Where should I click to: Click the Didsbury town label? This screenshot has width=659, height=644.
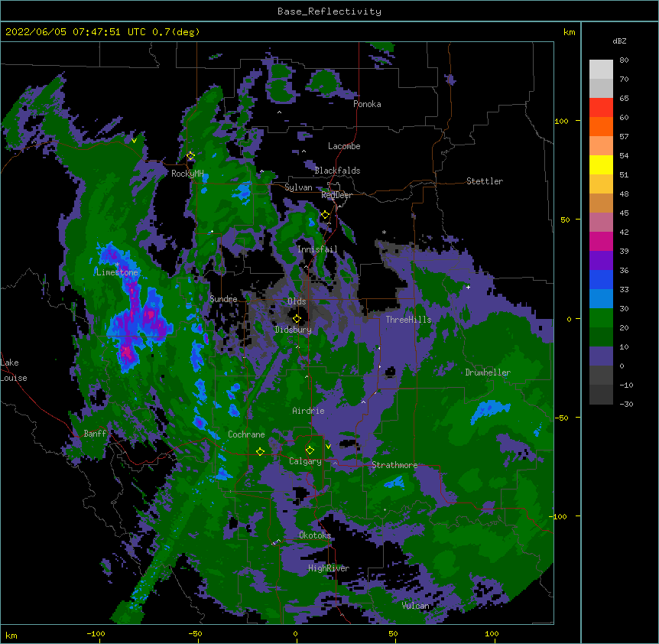click(293, 330)
